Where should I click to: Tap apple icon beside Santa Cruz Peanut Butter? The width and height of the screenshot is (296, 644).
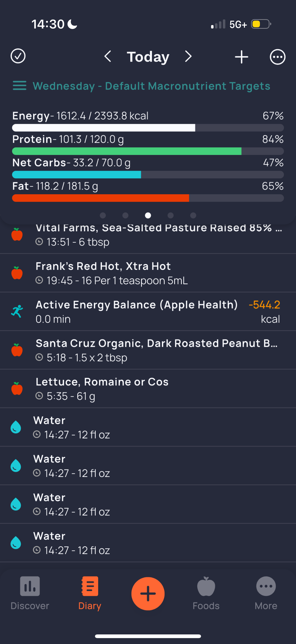tap(17, 350)
